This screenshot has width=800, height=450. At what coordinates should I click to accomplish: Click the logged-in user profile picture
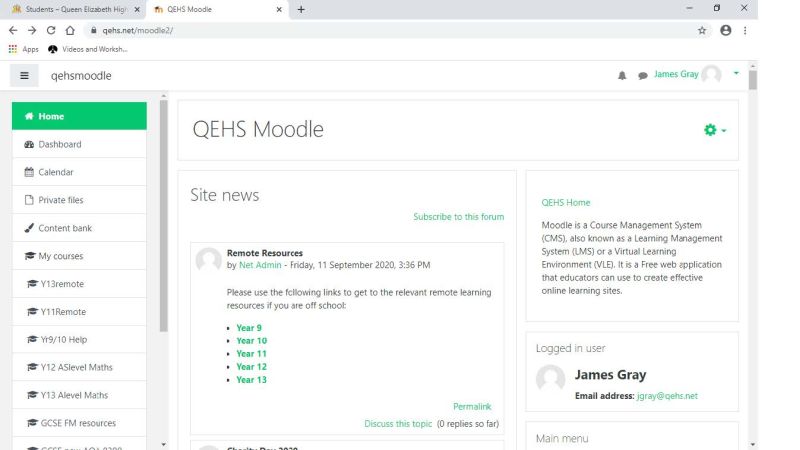551,380
